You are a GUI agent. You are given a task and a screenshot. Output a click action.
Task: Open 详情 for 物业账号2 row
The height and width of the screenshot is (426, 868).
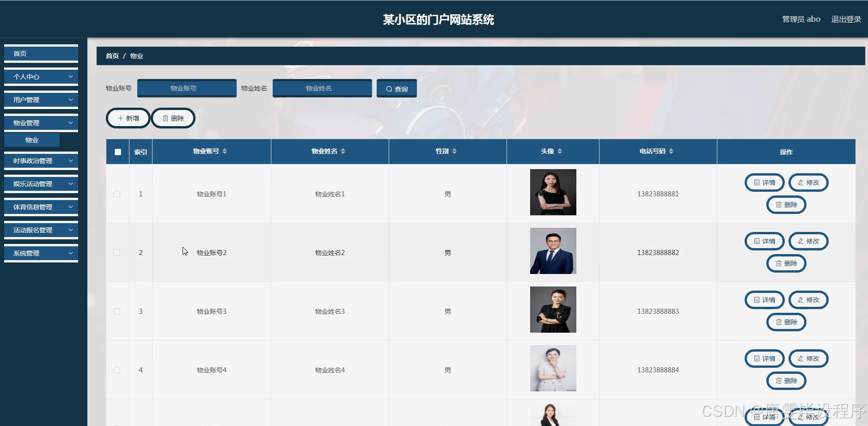point(764,241)
